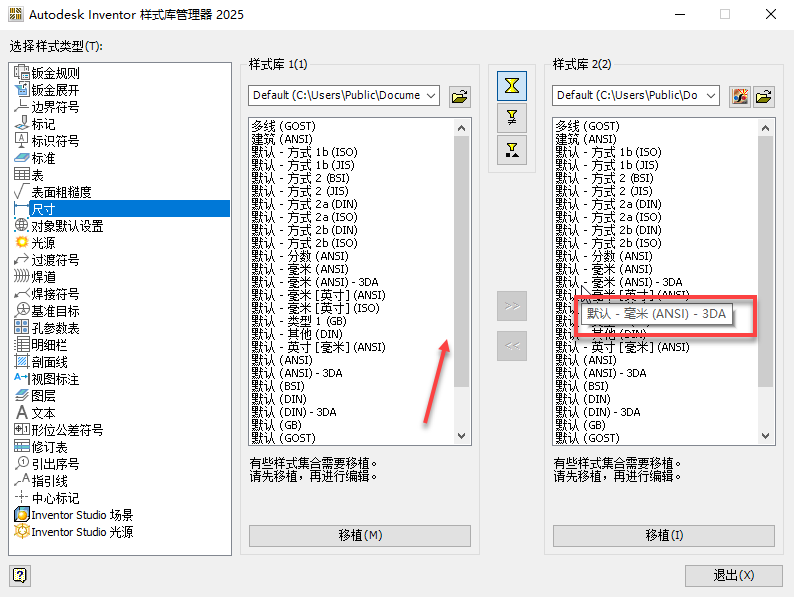Choose the 文本 text icon
The width and height of the screenshot is (794, 597).
[21, 413]
